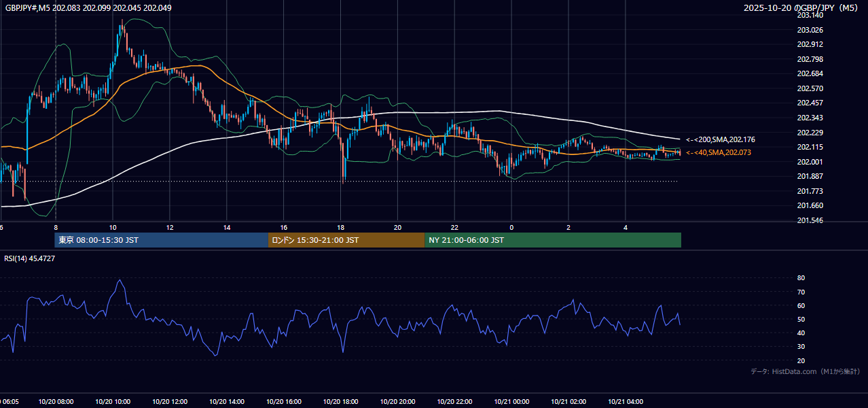The width and height of the screenshot is (868, 408).
Task: Click the 10/20 20:00 time label
Action: 398,402
